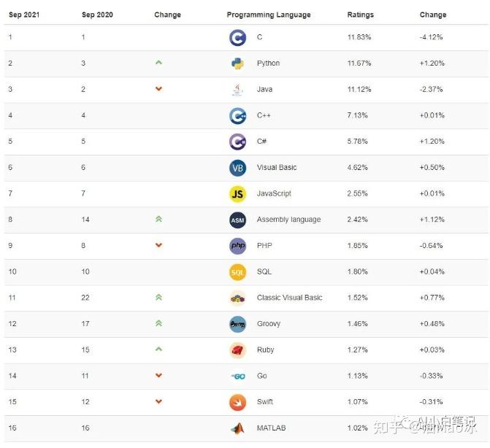The width and height of the screenshot is (490, 448).
Task: Click the Sep 2021 column header
Action: (x=23, y=15)
